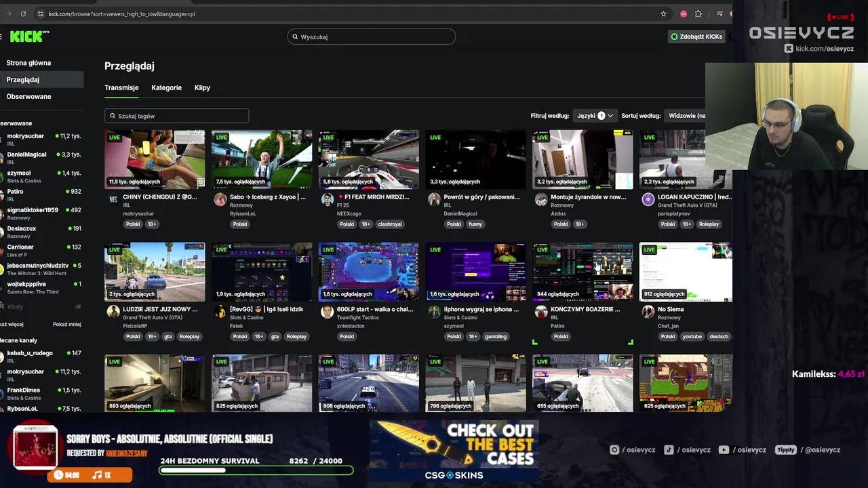Viewport: 868px width, 488px height.
Task: Click the Szukaj tagów input field
Action: 177,116
